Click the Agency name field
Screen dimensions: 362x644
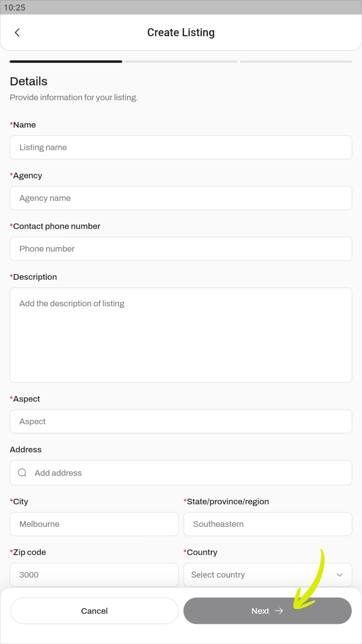point(181,198)
